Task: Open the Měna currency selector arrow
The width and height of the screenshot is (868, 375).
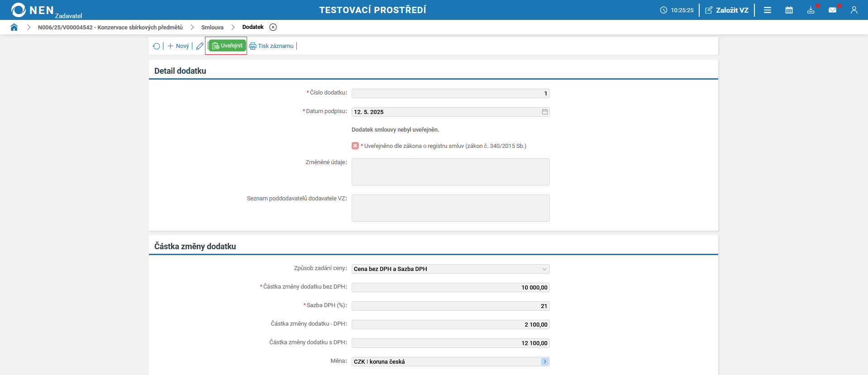Action: (545, 361)
